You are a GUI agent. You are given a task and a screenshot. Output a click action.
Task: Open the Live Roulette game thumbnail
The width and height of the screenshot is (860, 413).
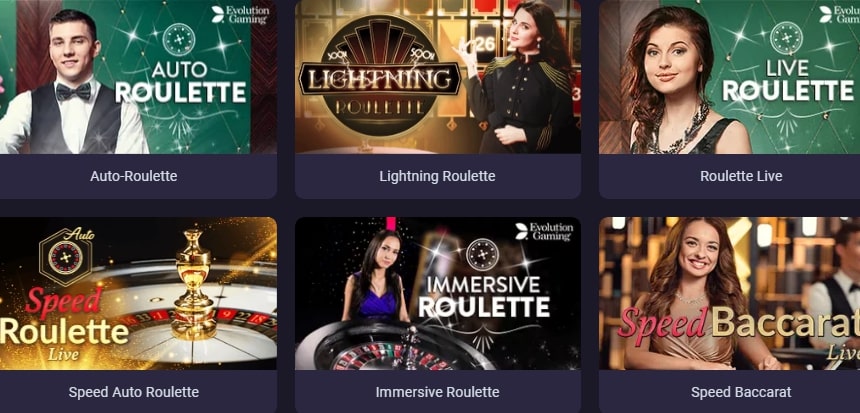[729, 77]
